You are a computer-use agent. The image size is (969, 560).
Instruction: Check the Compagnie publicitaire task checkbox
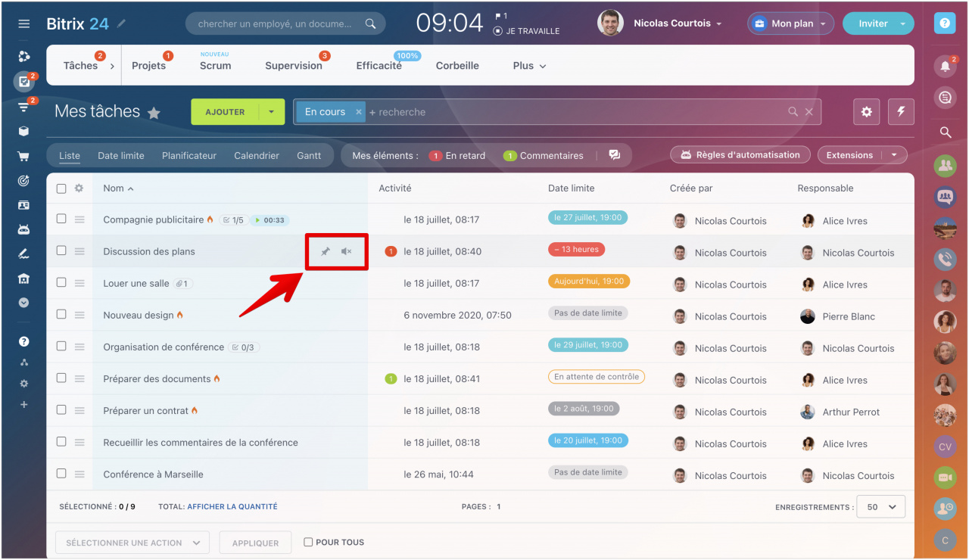click(x=61, y=219)
